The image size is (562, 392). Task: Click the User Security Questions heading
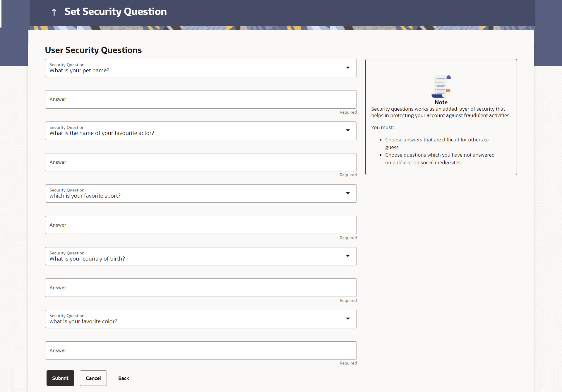coord(93,50)
